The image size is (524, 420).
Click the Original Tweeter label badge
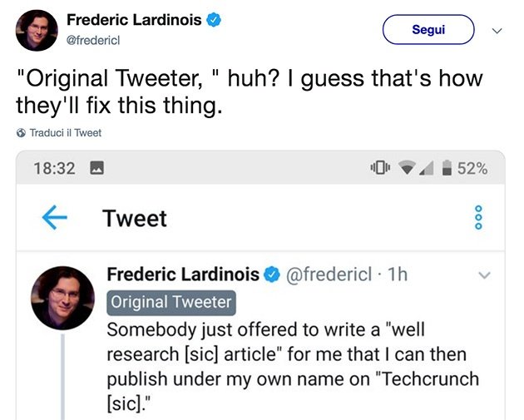[172, 301]
